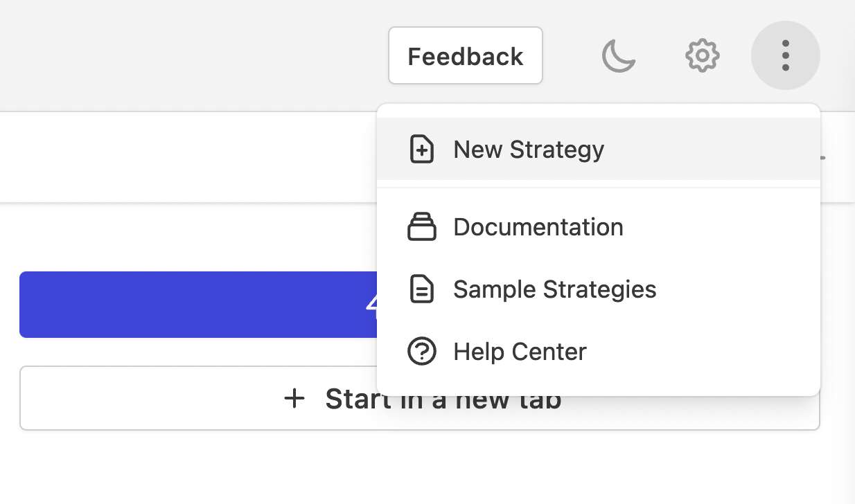Viewport: 855px width, 504px height.
Task: Click the Help Center text label
Action: (x=520, y=352)
